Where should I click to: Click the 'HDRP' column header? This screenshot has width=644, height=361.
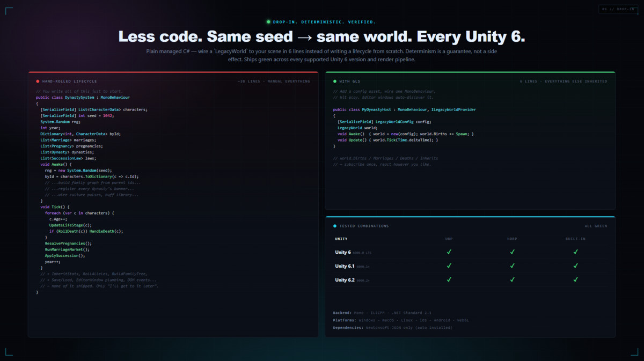(513, 239)
